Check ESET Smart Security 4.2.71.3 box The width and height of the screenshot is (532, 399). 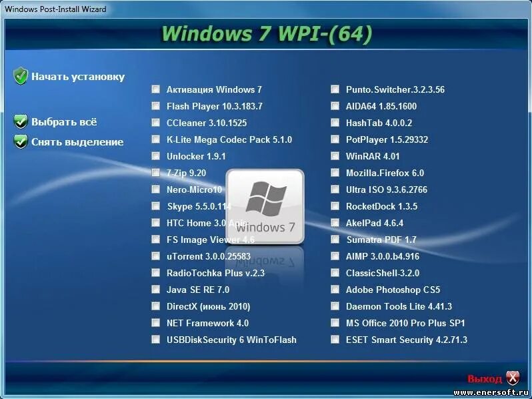(x=335, y=339)
